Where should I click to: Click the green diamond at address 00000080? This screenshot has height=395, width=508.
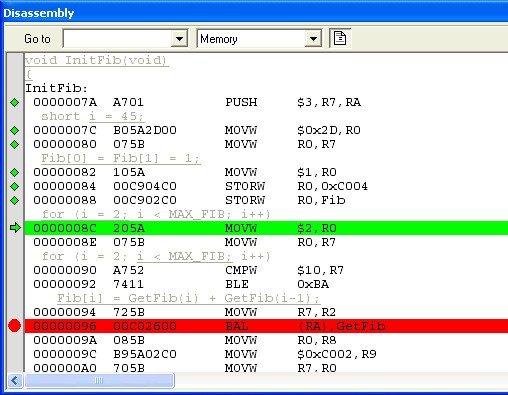coord(15,144)
